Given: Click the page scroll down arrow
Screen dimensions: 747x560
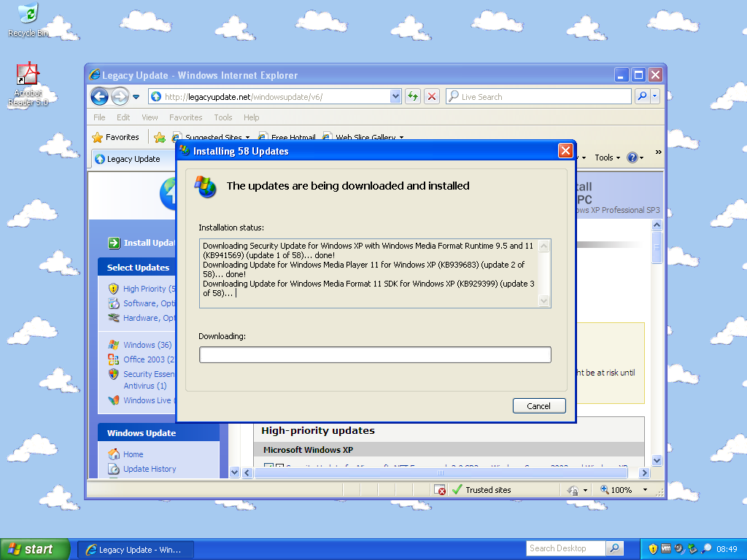Looking at the screenshot, I should pos(657,461).
